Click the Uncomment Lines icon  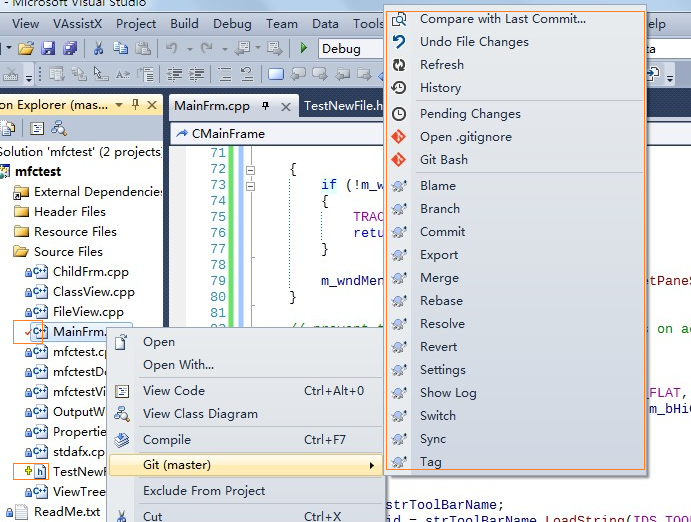click(247, 74)
